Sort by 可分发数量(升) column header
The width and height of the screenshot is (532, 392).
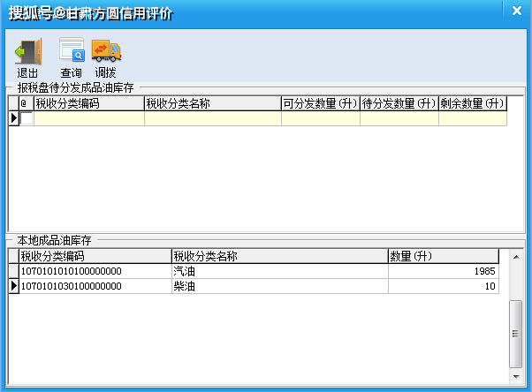pyautogui.click(x=321, y=103)
